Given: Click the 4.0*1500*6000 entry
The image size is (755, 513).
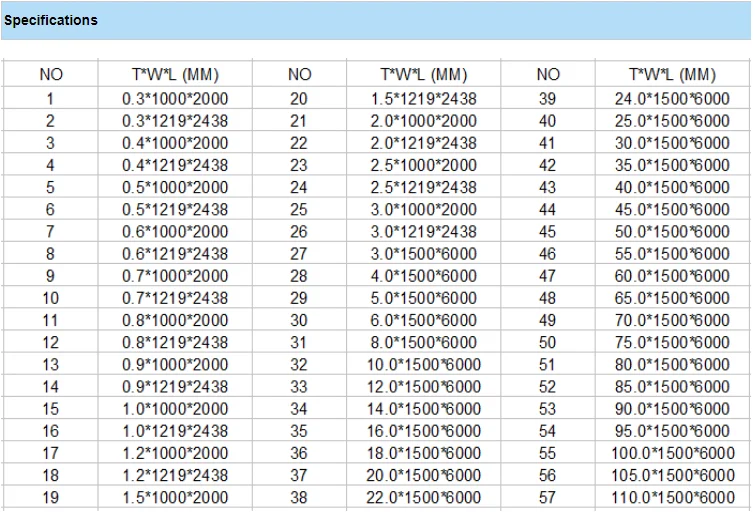Looking at the screenshot, I should 424,276.
